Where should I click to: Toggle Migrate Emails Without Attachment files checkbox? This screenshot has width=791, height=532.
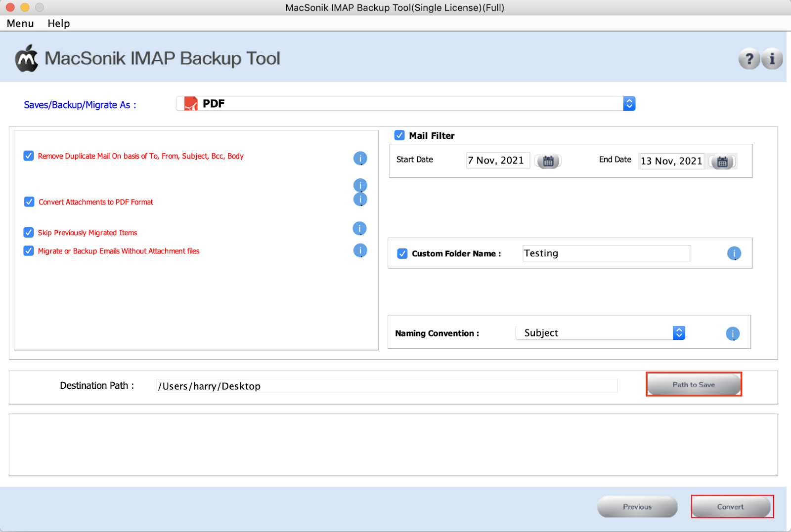(29, 251)
